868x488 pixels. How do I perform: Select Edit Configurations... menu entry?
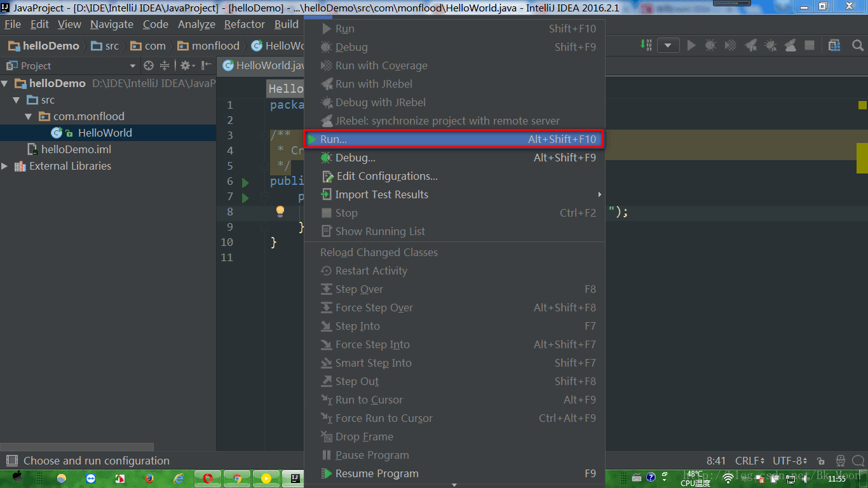point(454,176)
